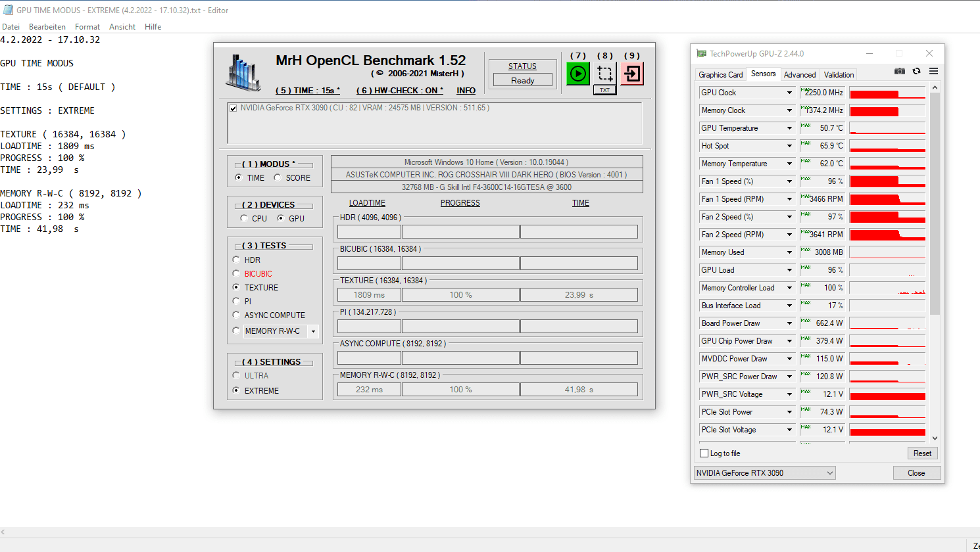Image resolution: width=980 pixels, height=552 pixels.
Task: Click Ready status button
Action: coord(523,80)
